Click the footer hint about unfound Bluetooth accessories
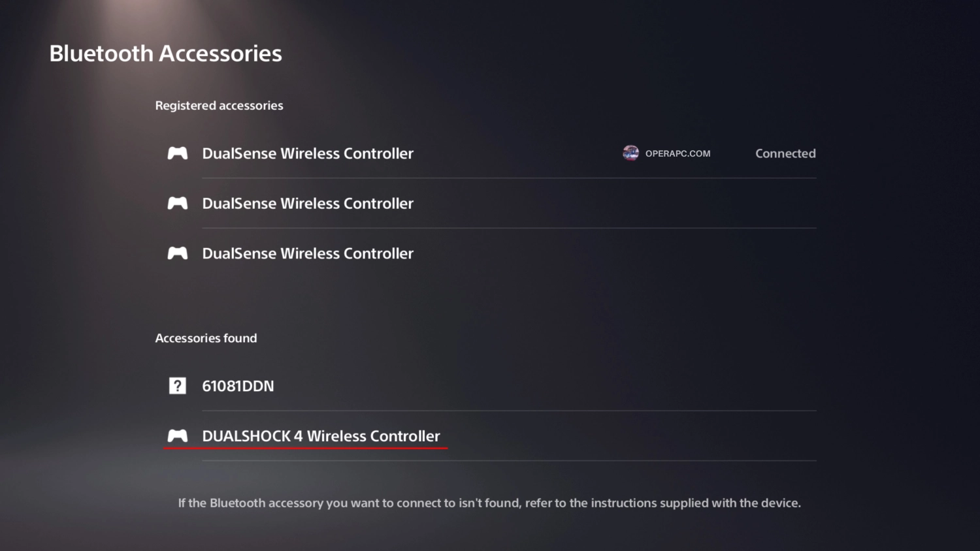980x551 pixels. [489, 503]
